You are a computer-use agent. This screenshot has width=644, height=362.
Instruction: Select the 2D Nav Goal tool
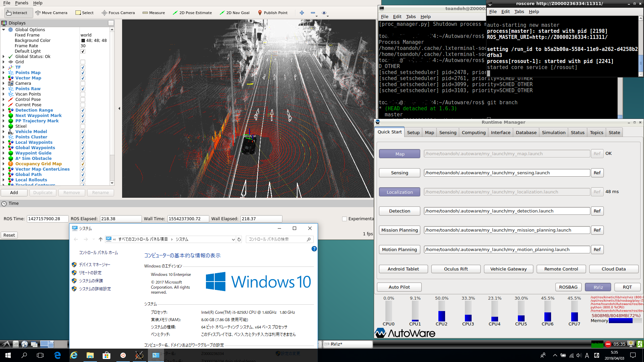tap(234, 12)
